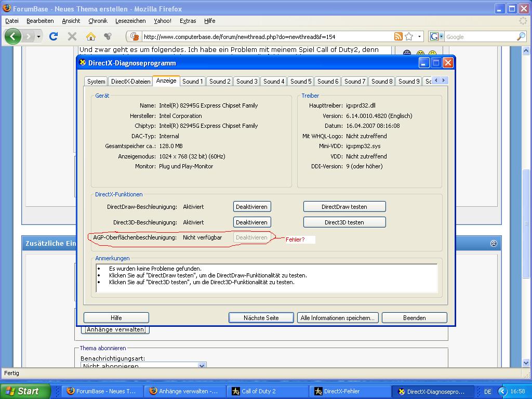This screenshot has width=532, height=399.
Task: Open the Extras menu
Action: pyautogui.click(x=188, y=21)
